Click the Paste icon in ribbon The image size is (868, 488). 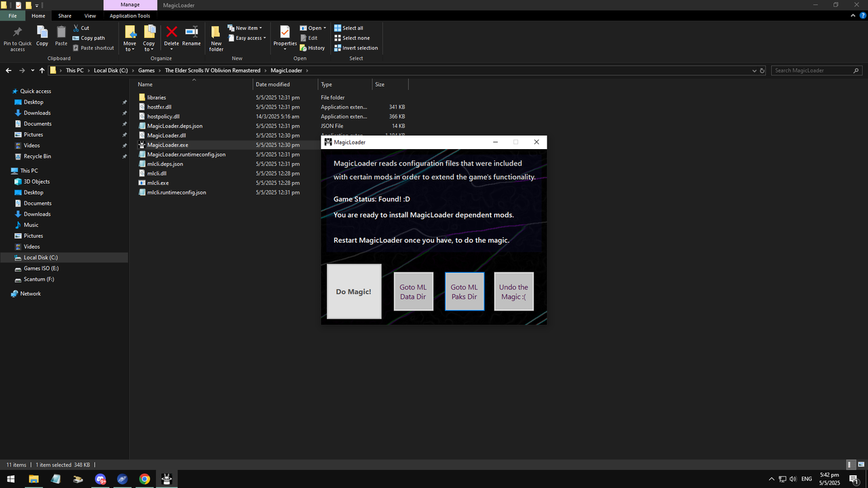(61, 36)
